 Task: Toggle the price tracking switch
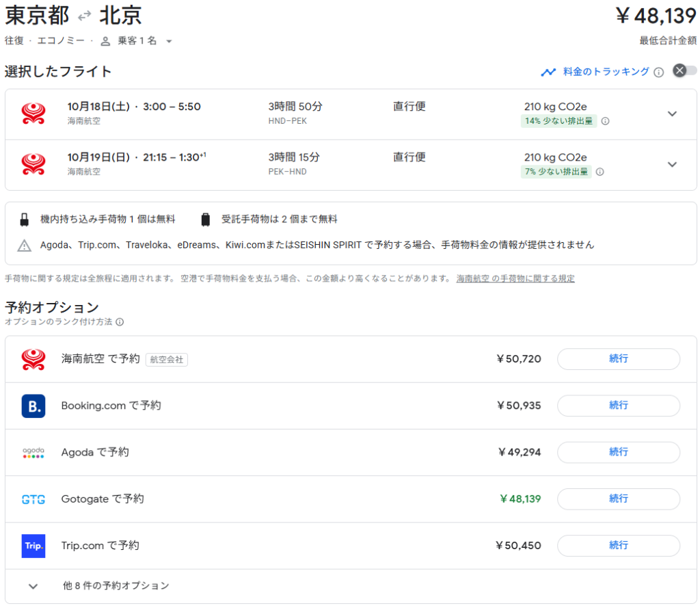point(684,71)
